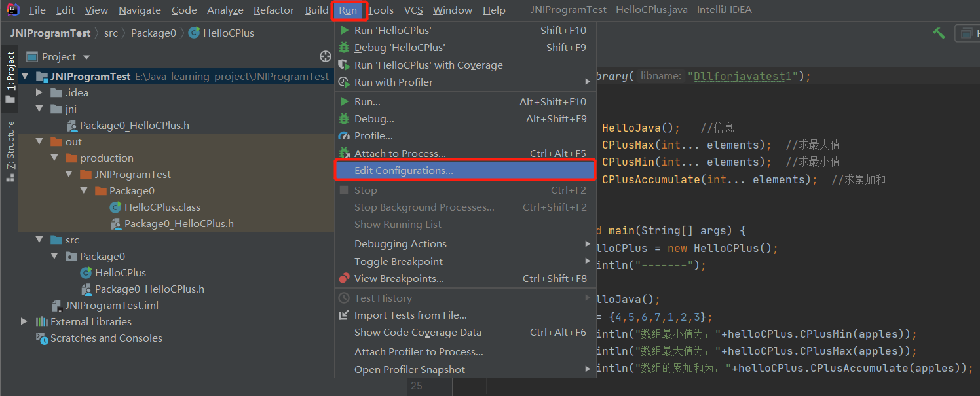The width and height of the screenshot is (980, 396).
Task: Click the Import Tests from File icon
Action: point(344,315)
